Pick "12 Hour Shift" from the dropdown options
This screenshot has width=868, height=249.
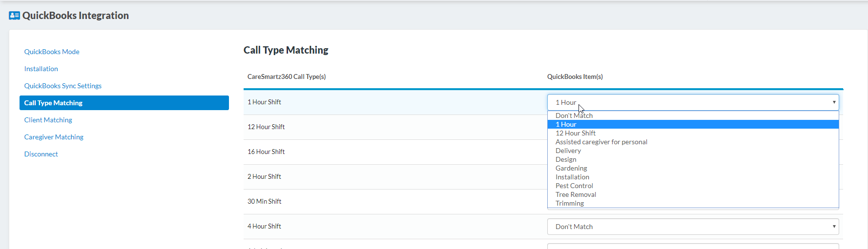[x=576, y=133]
